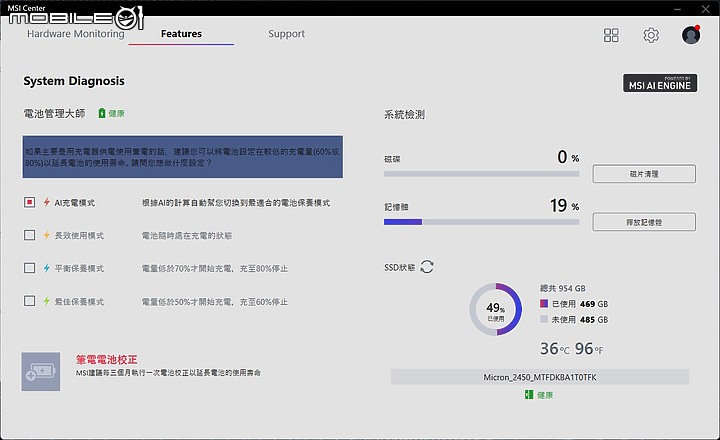Click the 充至80%停止 description text

click(264, 268)
